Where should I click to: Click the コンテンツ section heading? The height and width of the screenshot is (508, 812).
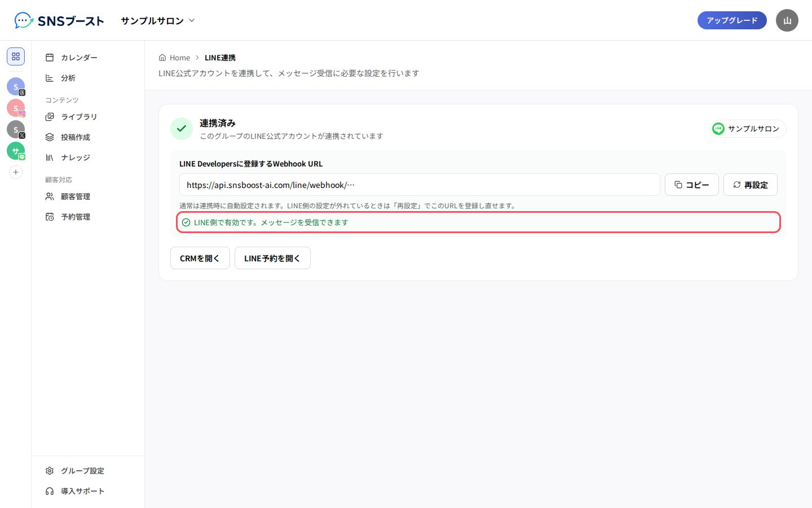coord(62,100)
